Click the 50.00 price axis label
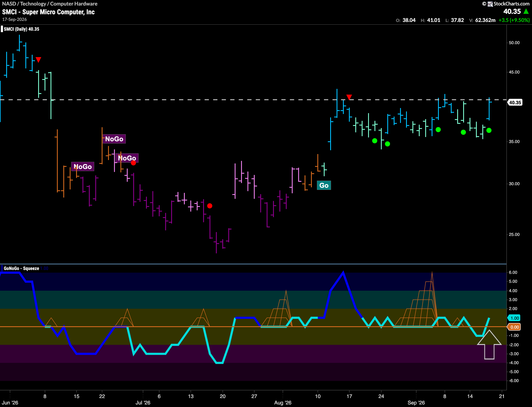Image resolution: width=532 pixels, height=407 pixels. (514, 43)
